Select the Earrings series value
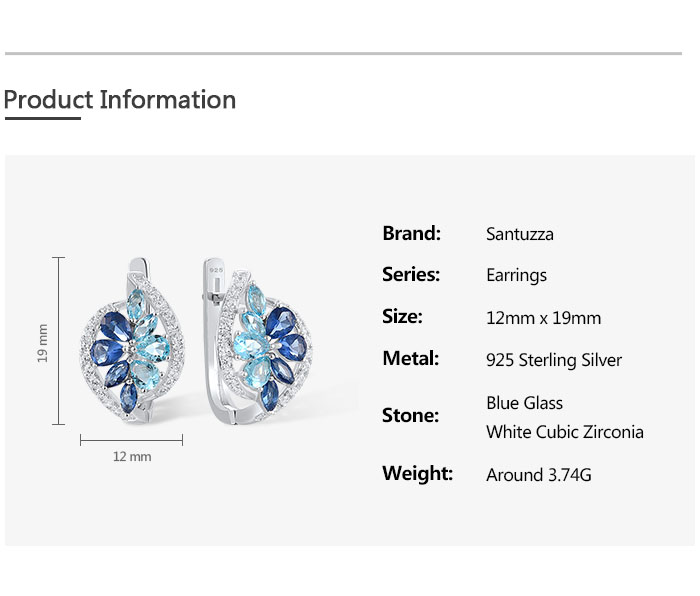 pos(516,275)
